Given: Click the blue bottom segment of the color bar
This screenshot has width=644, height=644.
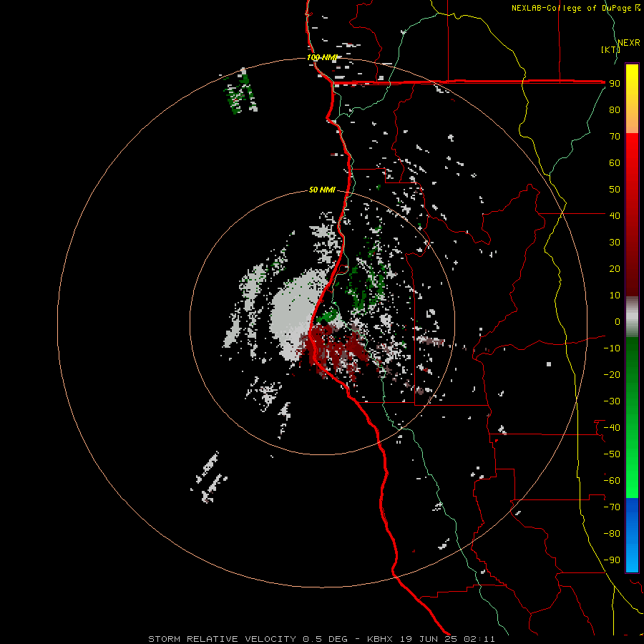Looking at the screenshot, I should coord(632,535).
